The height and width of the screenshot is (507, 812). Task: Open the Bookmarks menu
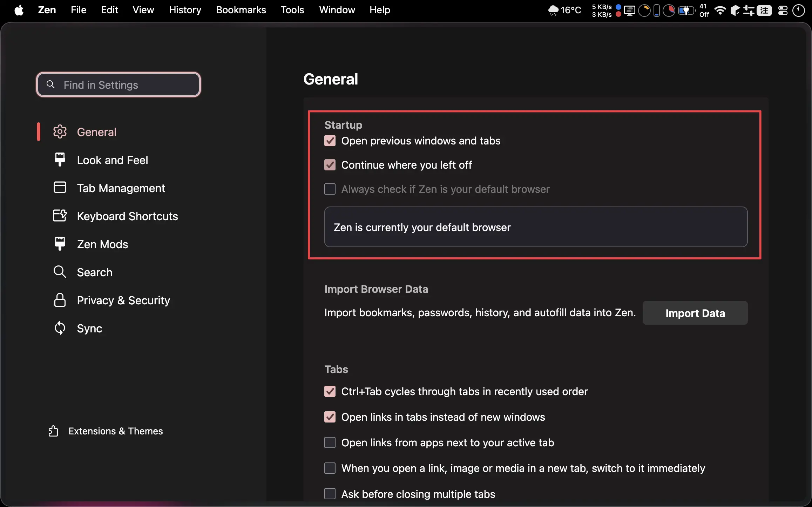click(x=241, y=10)
